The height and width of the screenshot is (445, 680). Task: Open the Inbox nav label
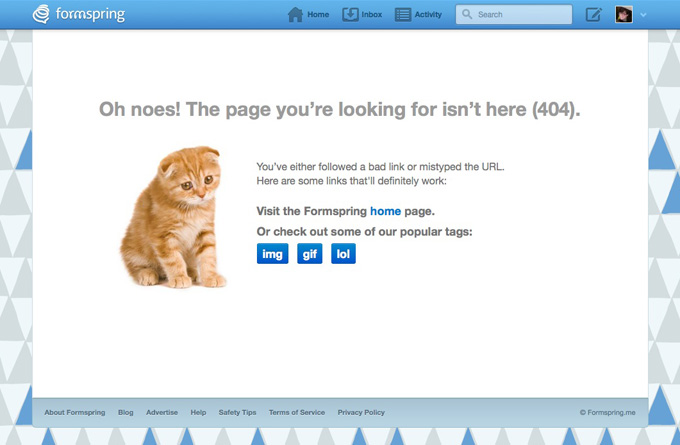coord(372,14)
